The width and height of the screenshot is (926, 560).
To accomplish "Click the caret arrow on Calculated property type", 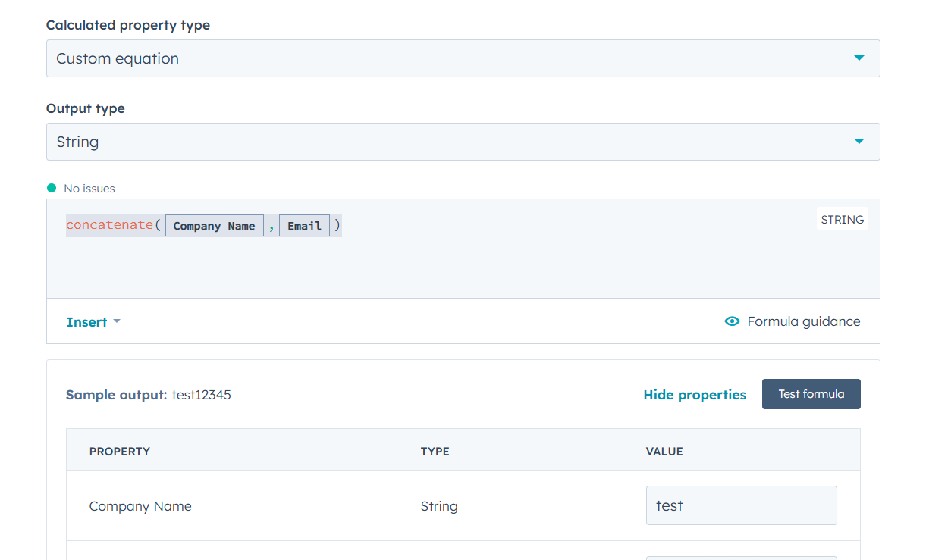I will [x=859, y=58].
